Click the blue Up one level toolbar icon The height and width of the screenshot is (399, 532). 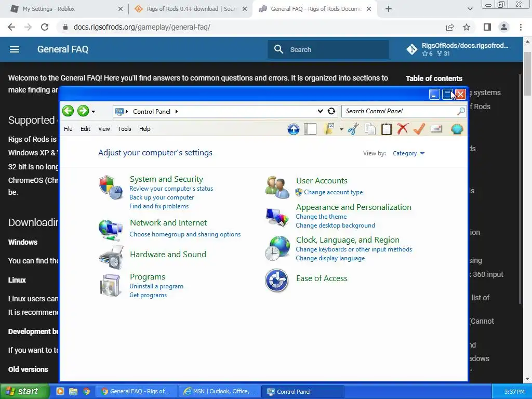point(294,129)
